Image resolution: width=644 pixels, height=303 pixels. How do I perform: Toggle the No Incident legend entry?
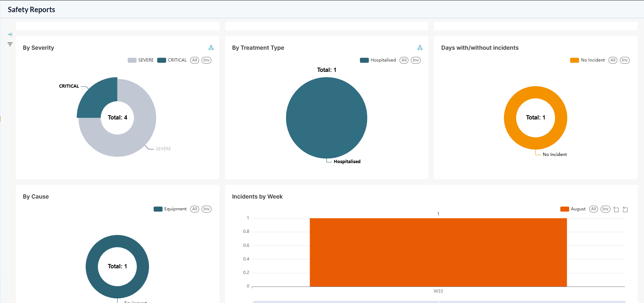click(x=588, y=60)
